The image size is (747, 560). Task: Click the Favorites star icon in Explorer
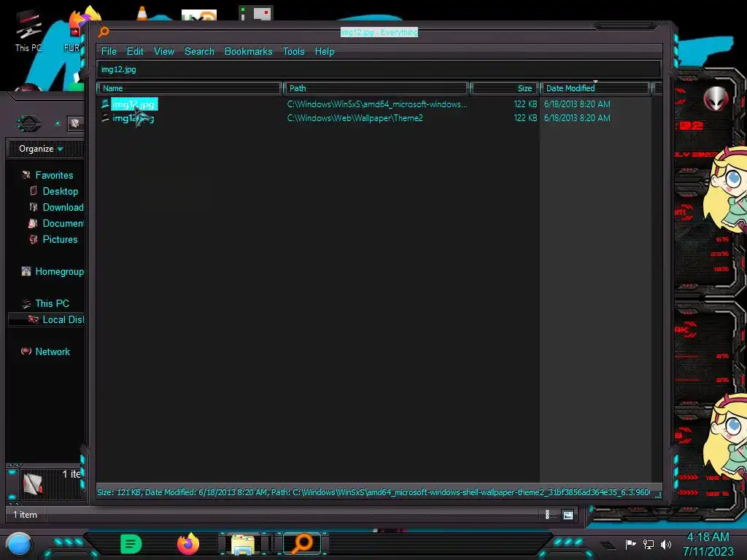coord(26,175)
